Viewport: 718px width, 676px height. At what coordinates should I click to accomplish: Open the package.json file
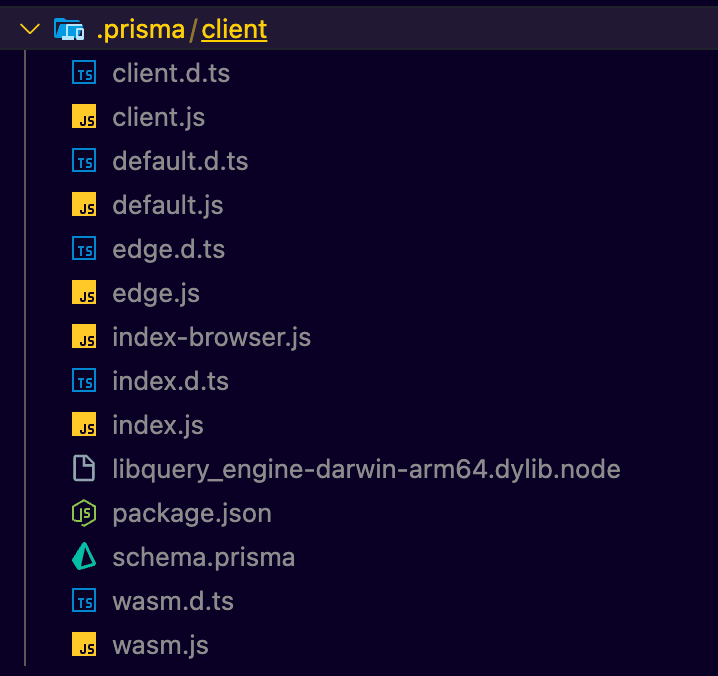pos(192,514)
